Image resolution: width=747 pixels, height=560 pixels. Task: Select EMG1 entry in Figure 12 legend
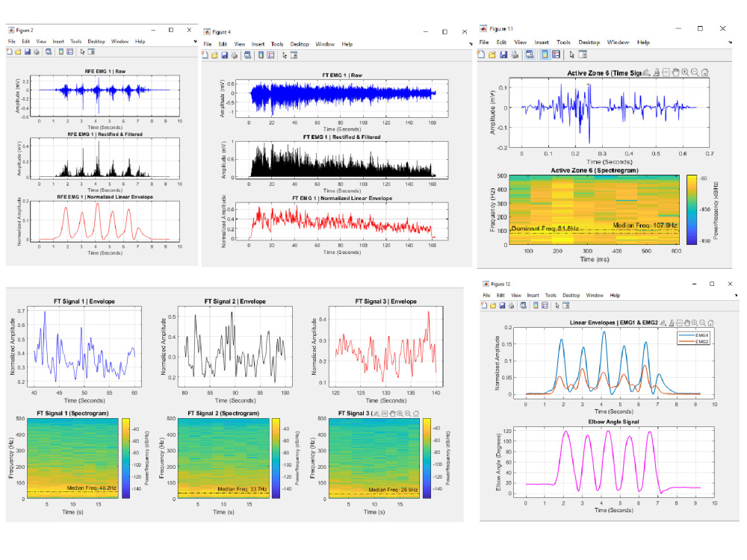click(694, 335)
